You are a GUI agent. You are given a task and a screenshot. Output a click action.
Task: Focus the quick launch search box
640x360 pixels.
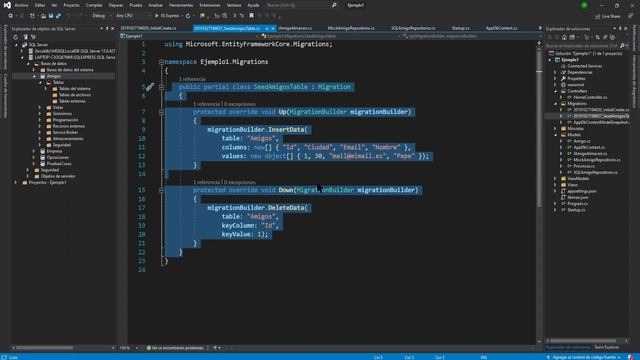click(x=298, y=5)
